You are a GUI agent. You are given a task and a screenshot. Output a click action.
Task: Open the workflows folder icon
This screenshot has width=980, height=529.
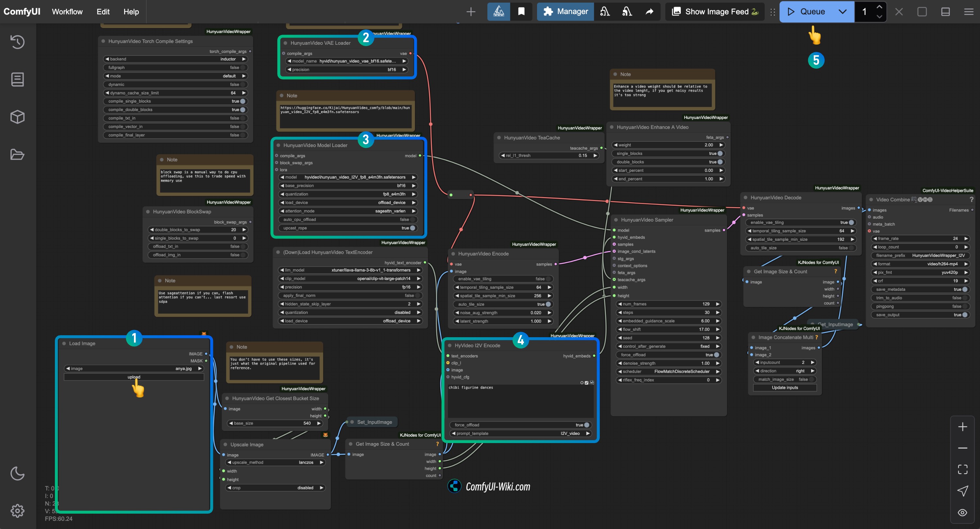click(x=18, y=155)
